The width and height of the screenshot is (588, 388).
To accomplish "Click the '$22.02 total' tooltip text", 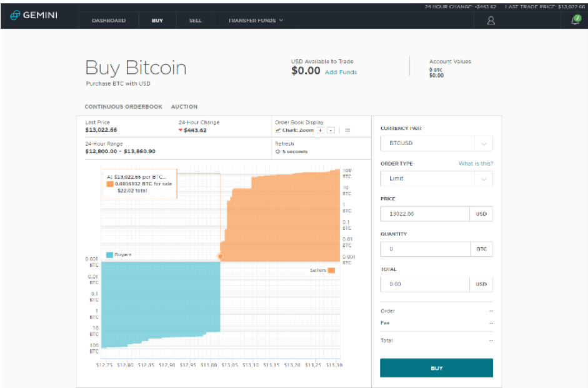I will click(x=132, y=191).
